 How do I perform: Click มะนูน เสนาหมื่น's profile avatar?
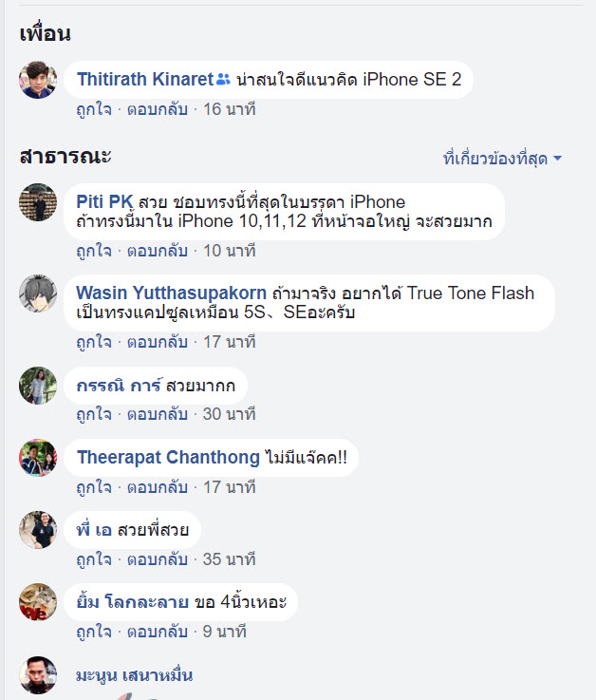tap(38, 675)
